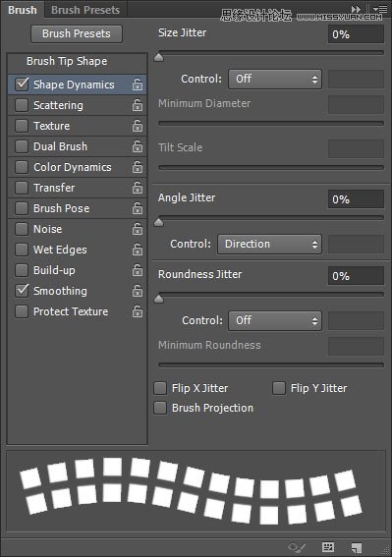Expand the Roundness Jitter Control dropdown
The width and height of the screenshot is (392, 557).
click(275, 321)
